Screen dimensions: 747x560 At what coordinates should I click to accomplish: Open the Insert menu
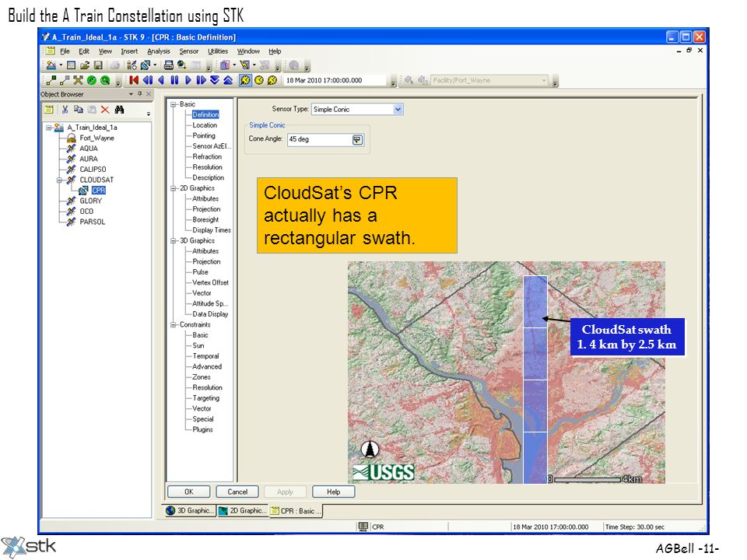(x=129, y=51)
